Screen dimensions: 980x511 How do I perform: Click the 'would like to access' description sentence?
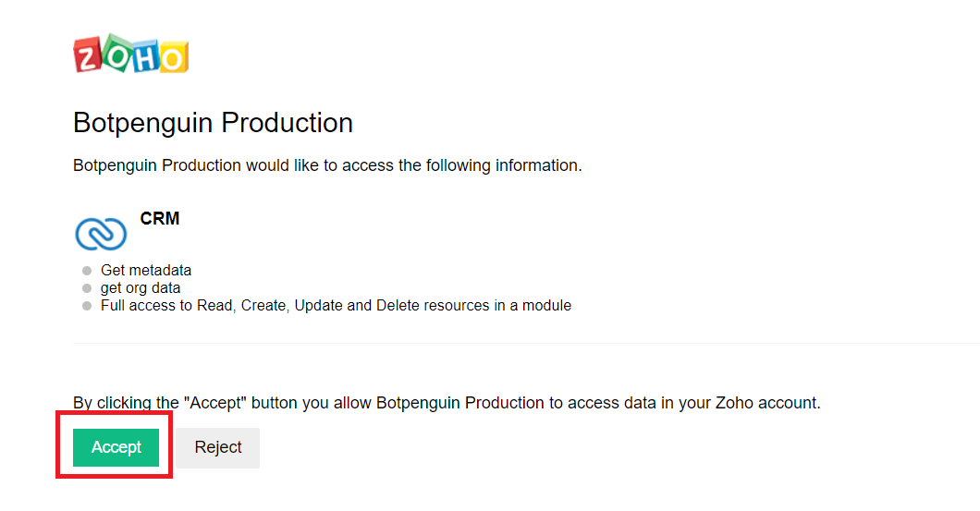coord(327,166)
